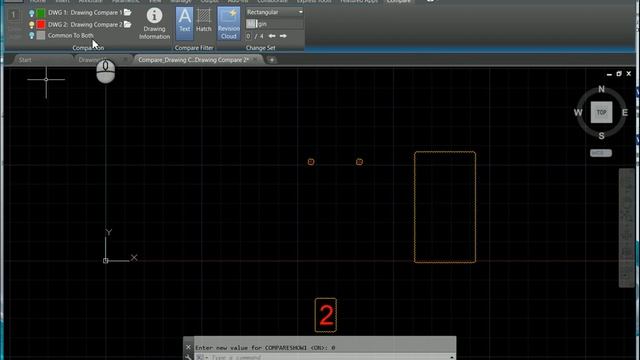This screenshot has height=360, width=640.
Task: Rotate view to South on ViewCube
Action: pyautogui.click(x=601, y=136)
